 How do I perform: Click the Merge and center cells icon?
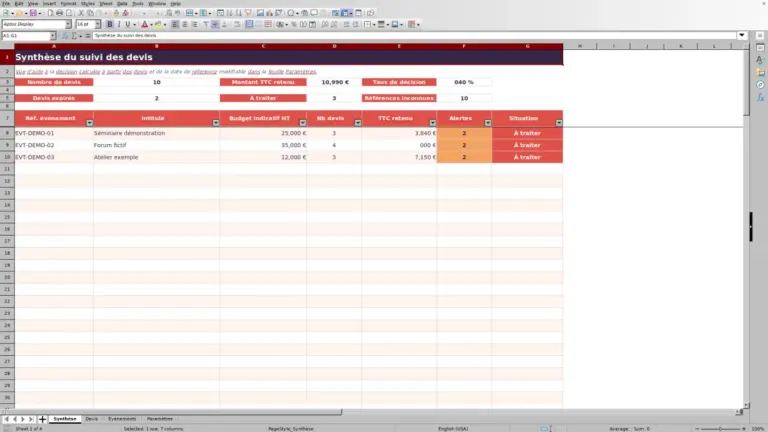pos(249,24)
